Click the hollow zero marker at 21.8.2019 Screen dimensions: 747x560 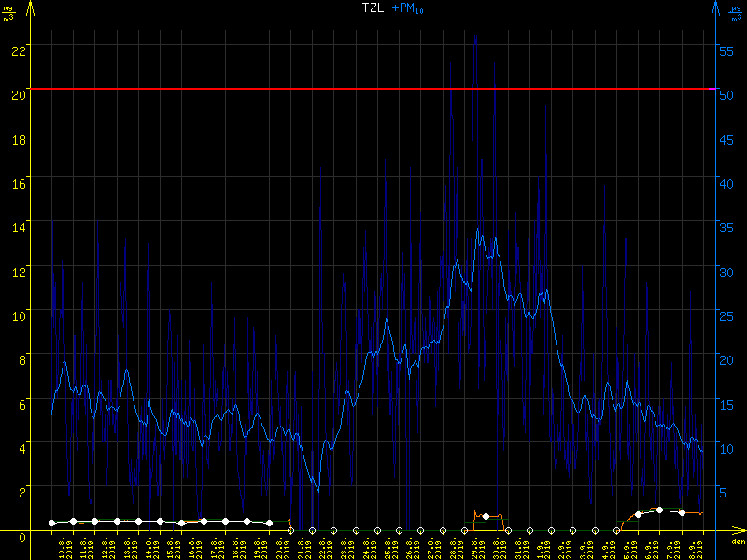(290, 530)
